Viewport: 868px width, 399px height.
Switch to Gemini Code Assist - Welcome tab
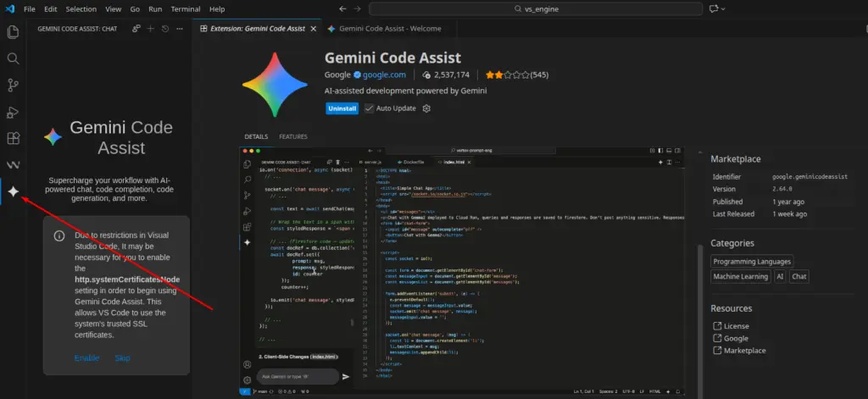384,29
